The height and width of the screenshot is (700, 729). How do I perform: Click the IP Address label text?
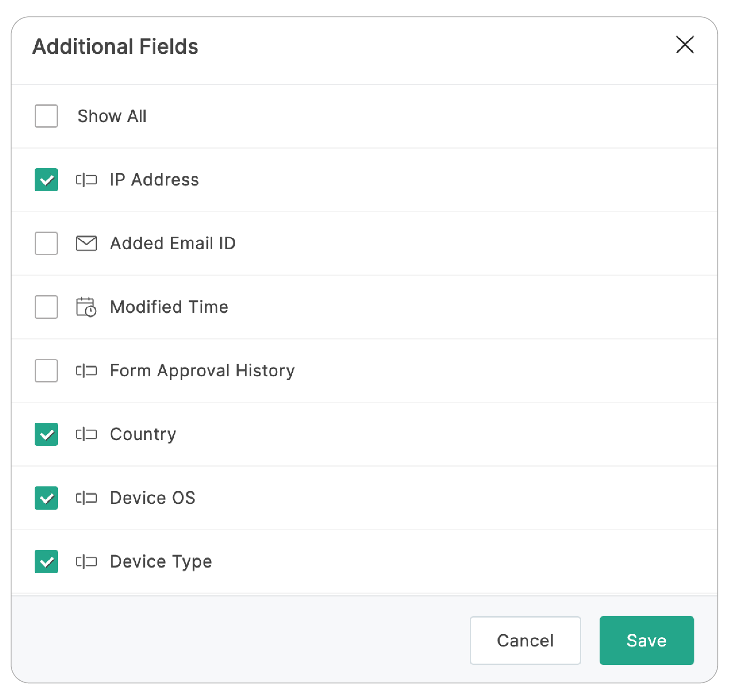tap(154, 180)
